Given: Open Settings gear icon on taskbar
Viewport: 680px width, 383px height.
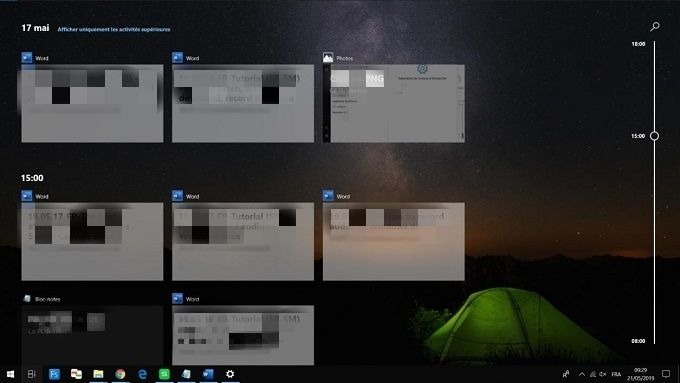Looking at the screenshot, I should (x=230, y=374).
